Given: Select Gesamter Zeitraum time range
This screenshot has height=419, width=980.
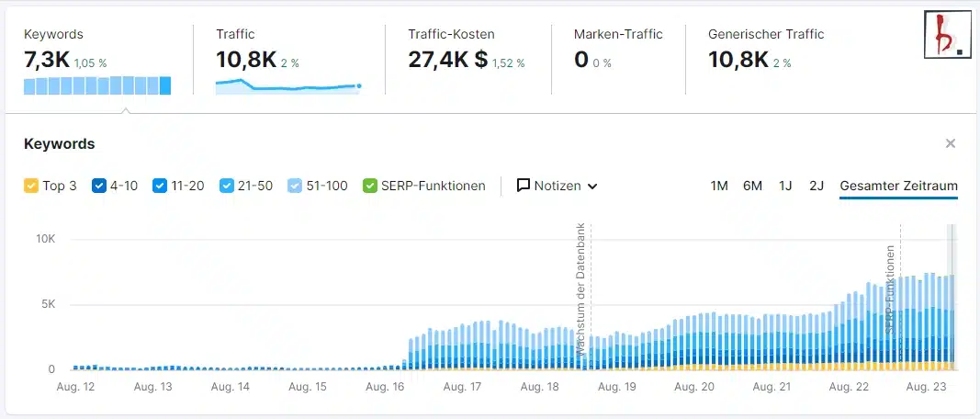Looking at the screenshot, I should (x=898, y=186).
